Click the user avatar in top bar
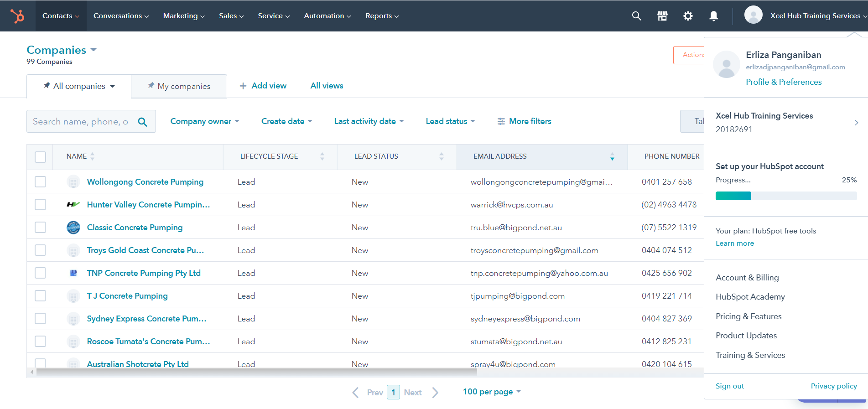868x409 pixels. click(x=754, y=15)
